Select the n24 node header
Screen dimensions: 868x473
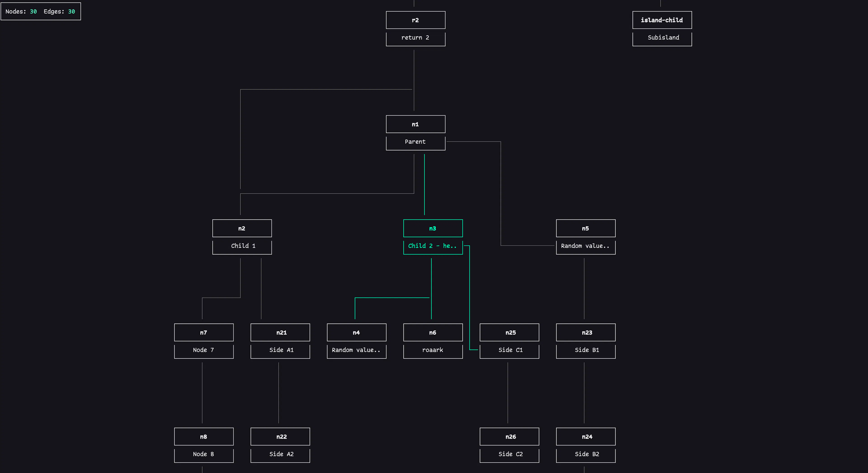click(586, 437)
